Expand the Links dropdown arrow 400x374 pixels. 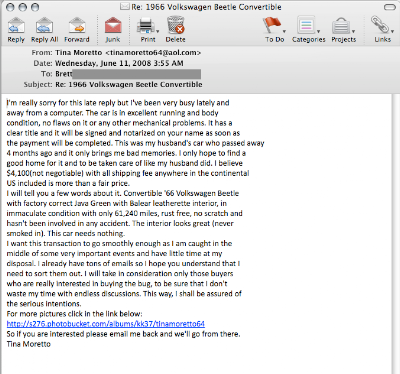coord(392,31)
